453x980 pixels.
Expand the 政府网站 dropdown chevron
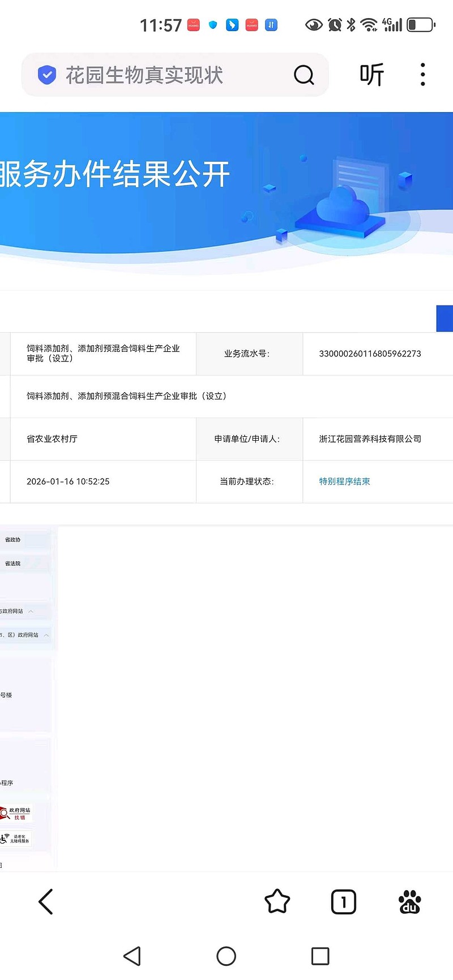tap(31, 611)
